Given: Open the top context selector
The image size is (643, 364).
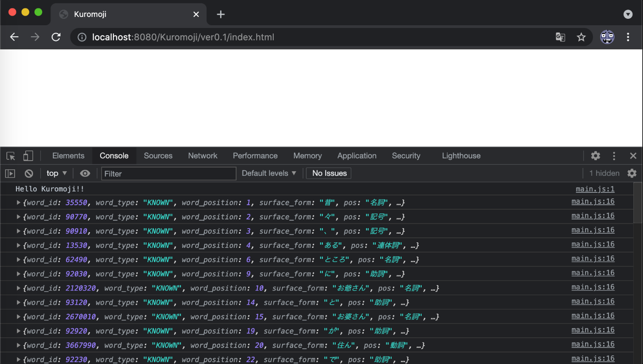Looking at the screenshot, I should point(57,174).
